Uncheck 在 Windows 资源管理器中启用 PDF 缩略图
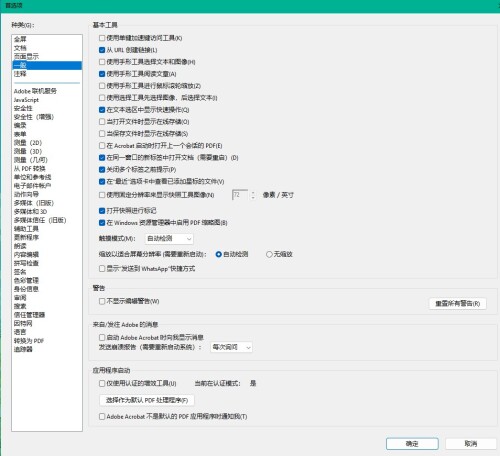500x456 pixels. 102,223
